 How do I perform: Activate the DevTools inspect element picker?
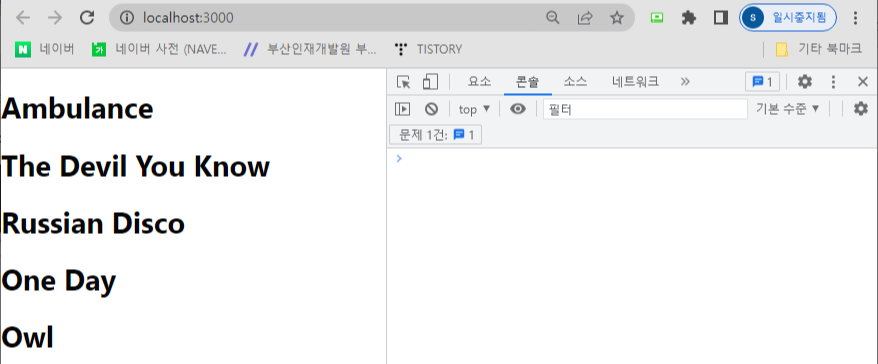(403, 82)
